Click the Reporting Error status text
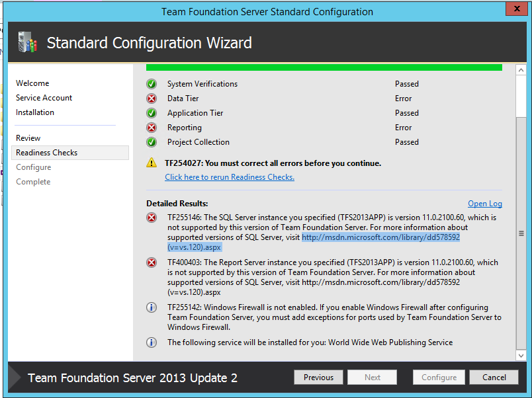 [x=403, y=128]
